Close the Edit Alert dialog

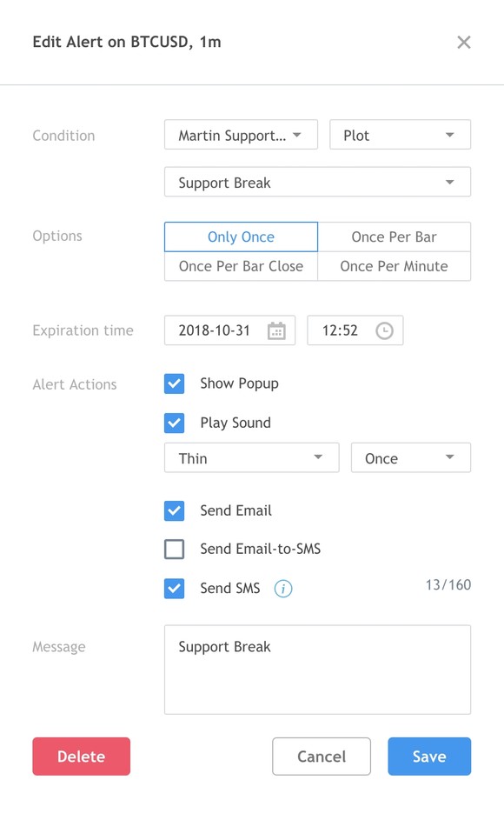464,43
